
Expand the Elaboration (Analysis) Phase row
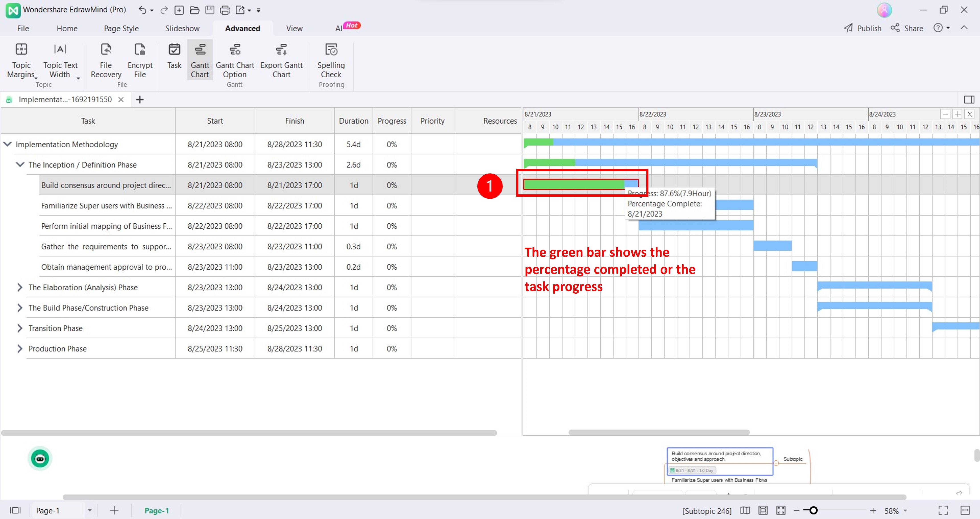[20, 288]
